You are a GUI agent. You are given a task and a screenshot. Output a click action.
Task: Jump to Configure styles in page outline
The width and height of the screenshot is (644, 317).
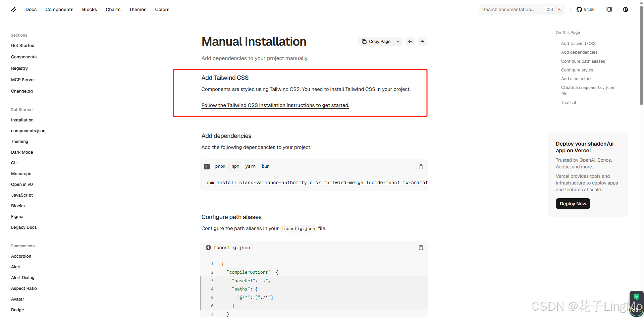coord(577,70)
